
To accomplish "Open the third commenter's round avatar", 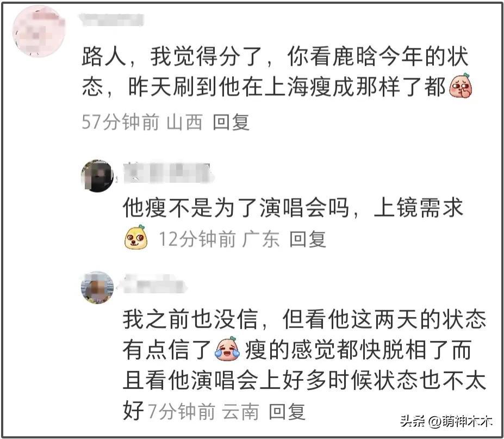I will click(97, 288).
